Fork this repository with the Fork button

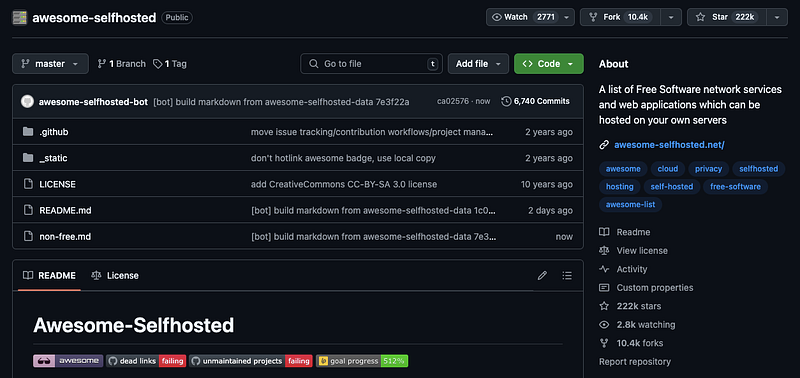tap(620, 17)
